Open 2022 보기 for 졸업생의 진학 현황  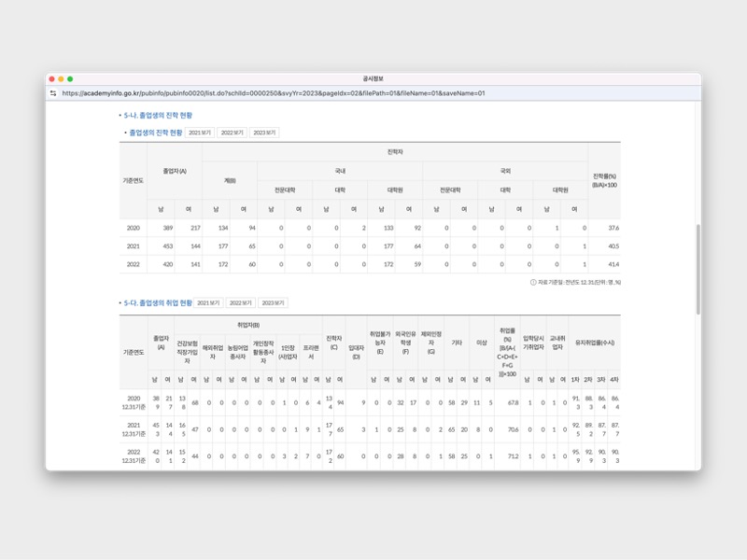pos(232,133)
